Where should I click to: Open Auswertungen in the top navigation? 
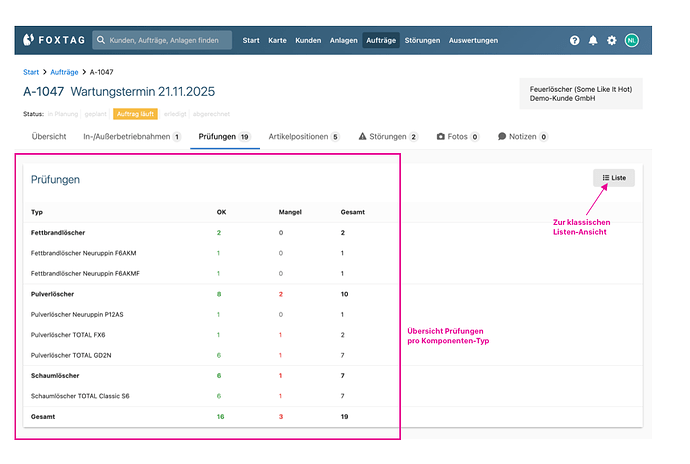pos(473,41)
